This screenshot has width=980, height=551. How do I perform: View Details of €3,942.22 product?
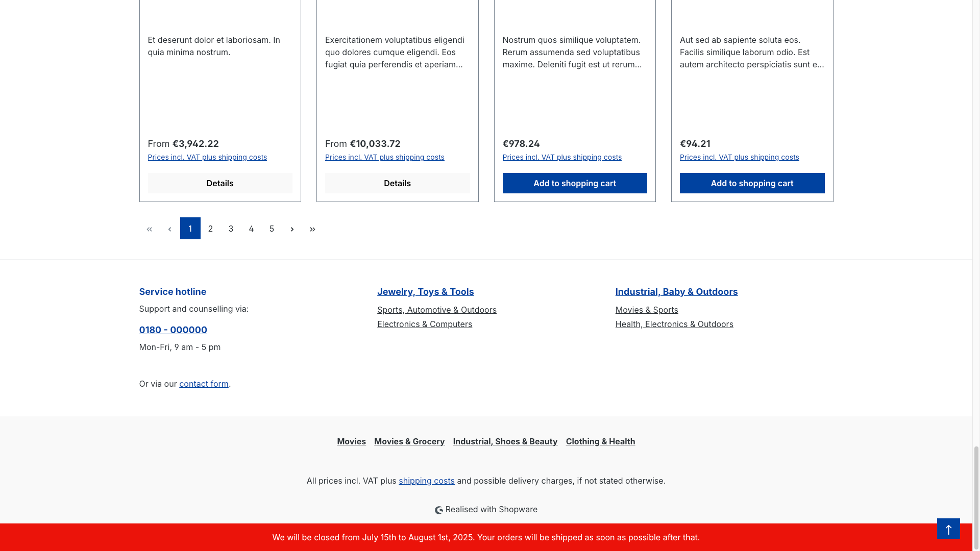pyautogui.click(x=220, y=183)
